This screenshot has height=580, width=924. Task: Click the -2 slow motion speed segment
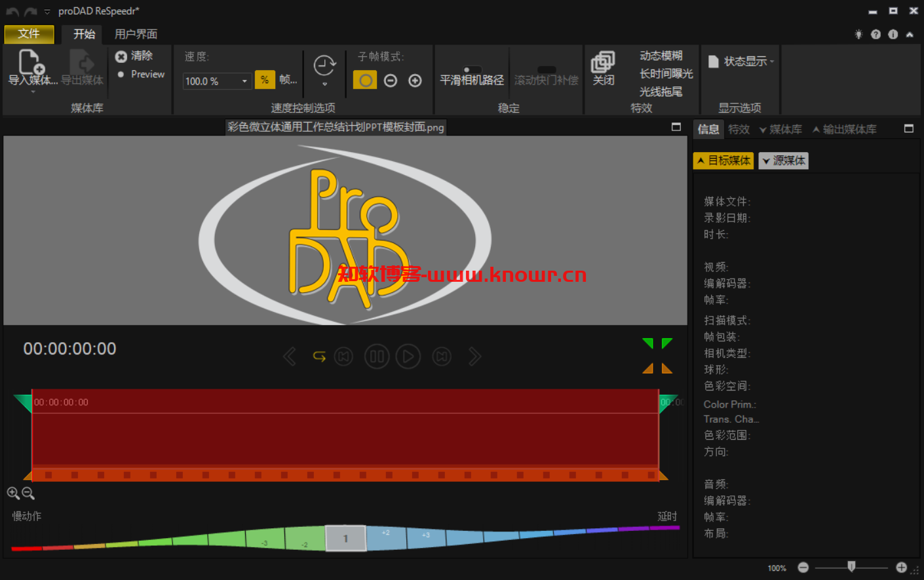coord(305,538)
